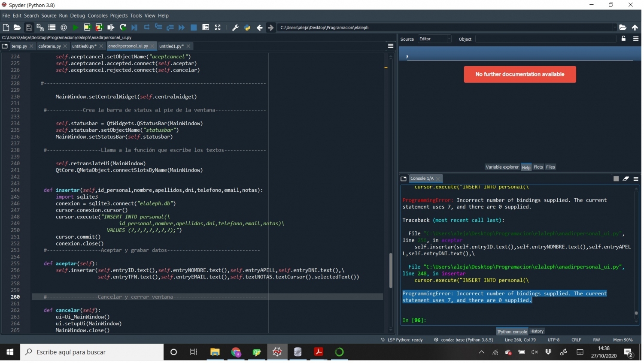Run the current cell
Screen dimensions: 644x363
(87, 27)
